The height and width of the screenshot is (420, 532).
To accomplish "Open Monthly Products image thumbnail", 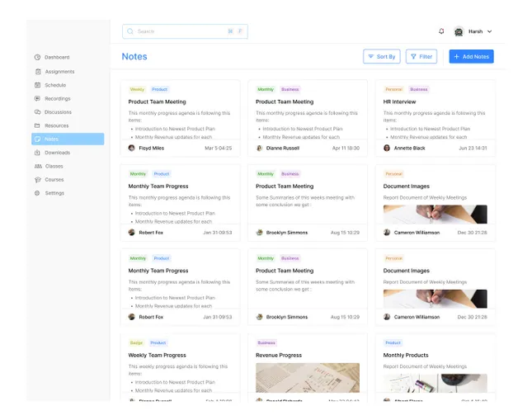I will [435, 384].
